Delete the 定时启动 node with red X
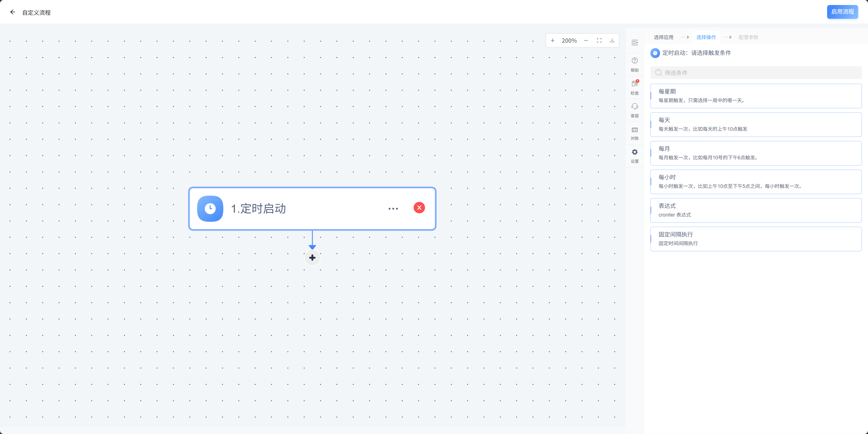Image resolution: width=868 pixels, height=434 pixels. 419,207
